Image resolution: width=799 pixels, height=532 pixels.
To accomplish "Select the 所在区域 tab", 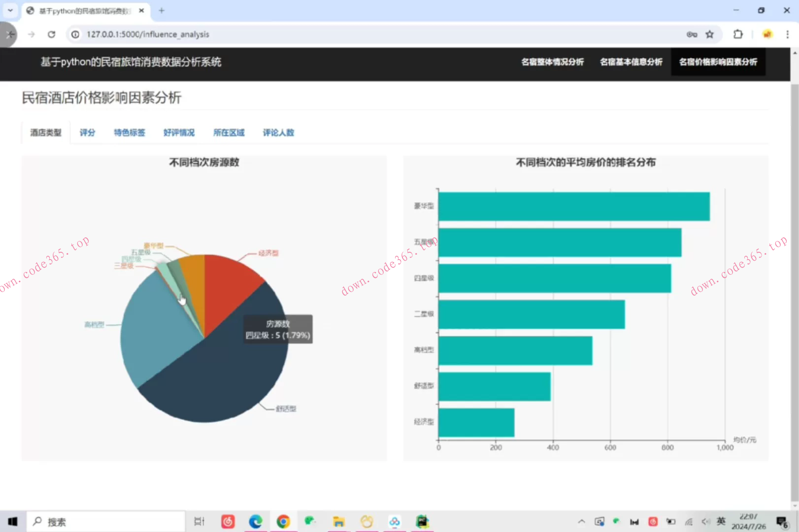I will [x=229, y=133].
